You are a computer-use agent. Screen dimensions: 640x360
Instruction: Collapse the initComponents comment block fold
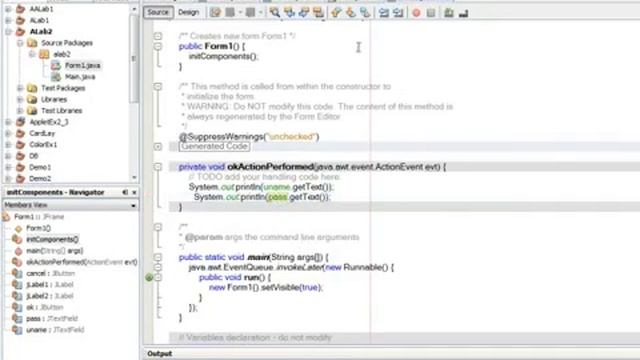click(158, 87)
